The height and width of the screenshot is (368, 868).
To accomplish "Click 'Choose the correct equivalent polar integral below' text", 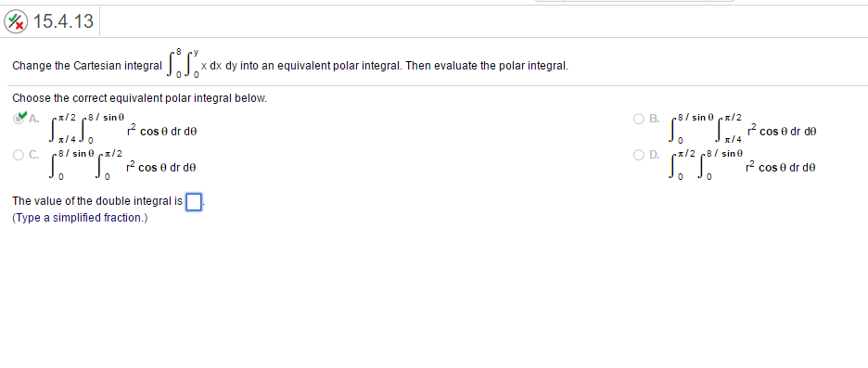I will (x=139, y=99).
